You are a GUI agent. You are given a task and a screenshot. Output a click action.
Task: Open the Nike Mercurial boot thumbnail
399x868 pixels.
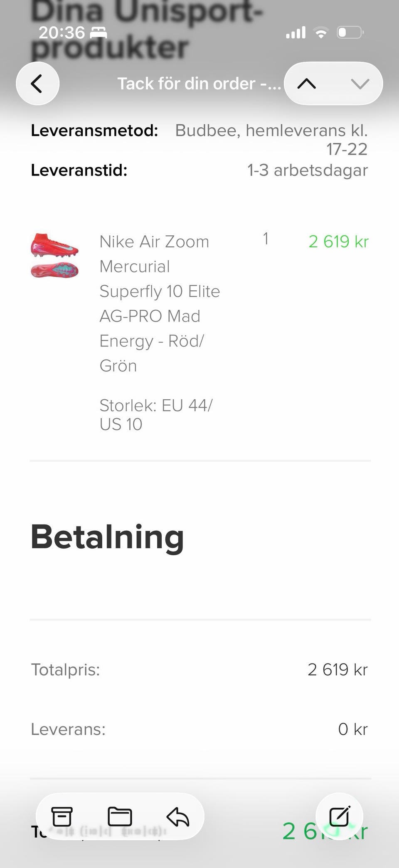pos(54,255)
